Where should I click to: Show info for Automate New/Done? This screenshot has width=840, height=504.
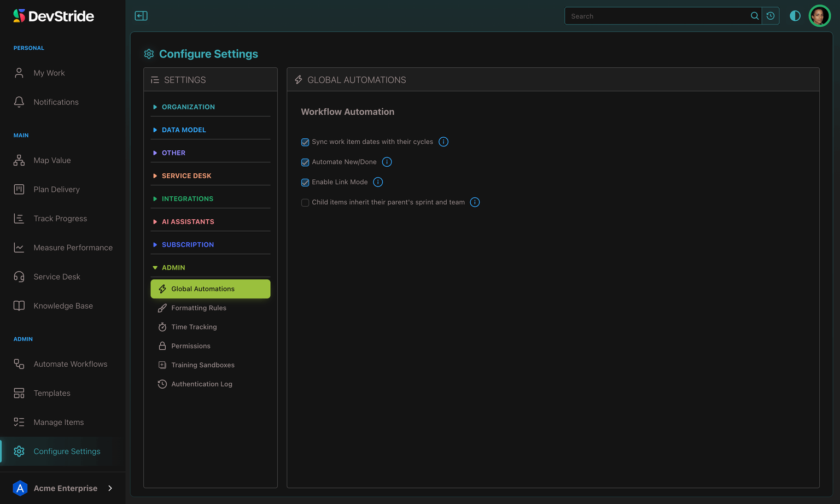point(387,162)
